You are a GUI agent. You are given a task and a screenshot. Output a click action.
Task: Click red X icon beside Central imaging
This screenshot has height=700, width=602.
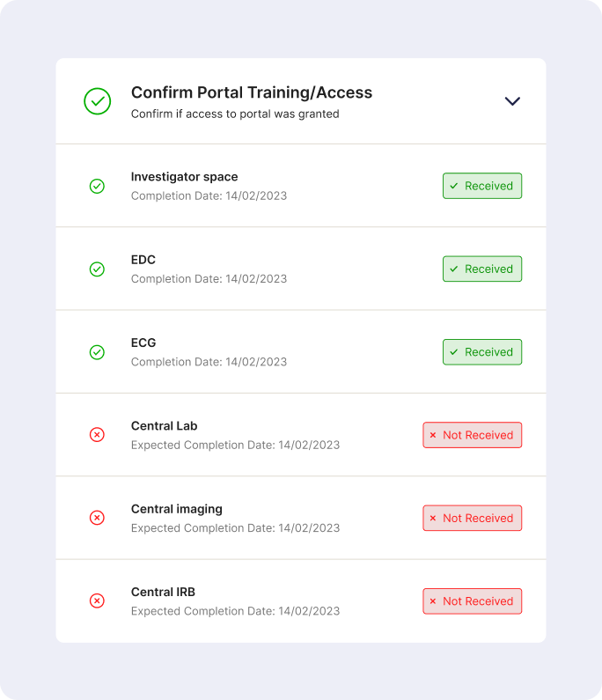98,518
